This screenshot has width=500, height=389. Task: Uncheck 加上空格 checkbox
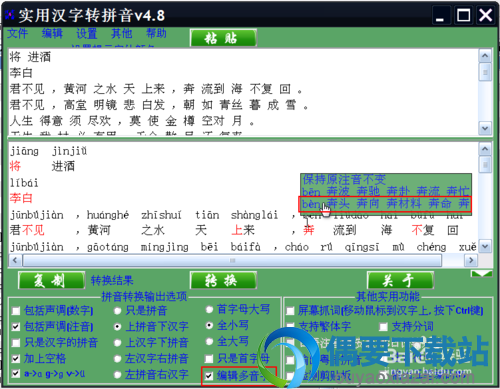[x=16, y=359]
